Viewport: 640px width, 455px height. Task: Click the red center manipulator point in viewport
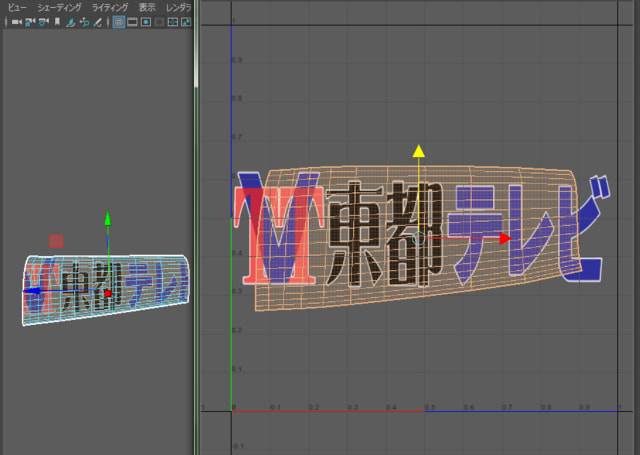(108, 293)
